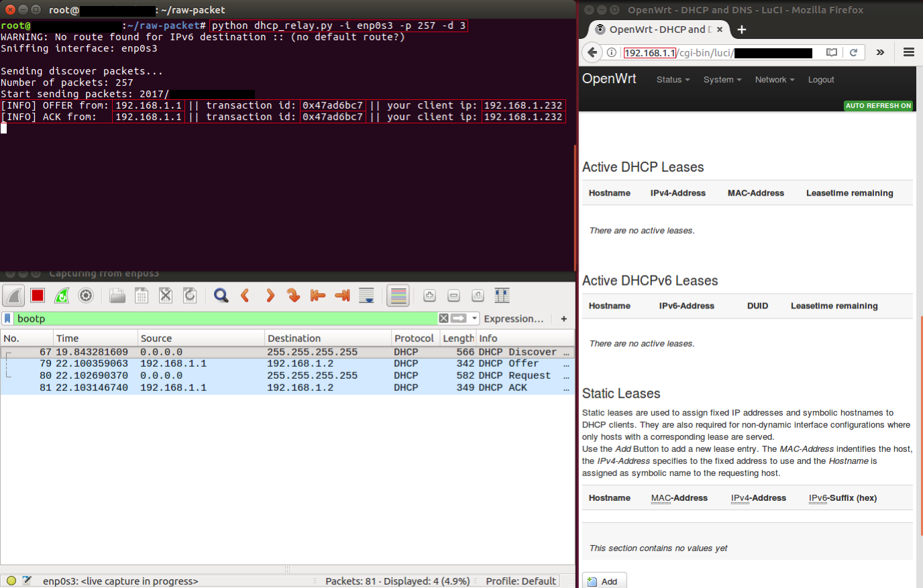The image size is (923, 588).
Task: Log out of the OpenWrt interface
Action: (x=820, y=79)
